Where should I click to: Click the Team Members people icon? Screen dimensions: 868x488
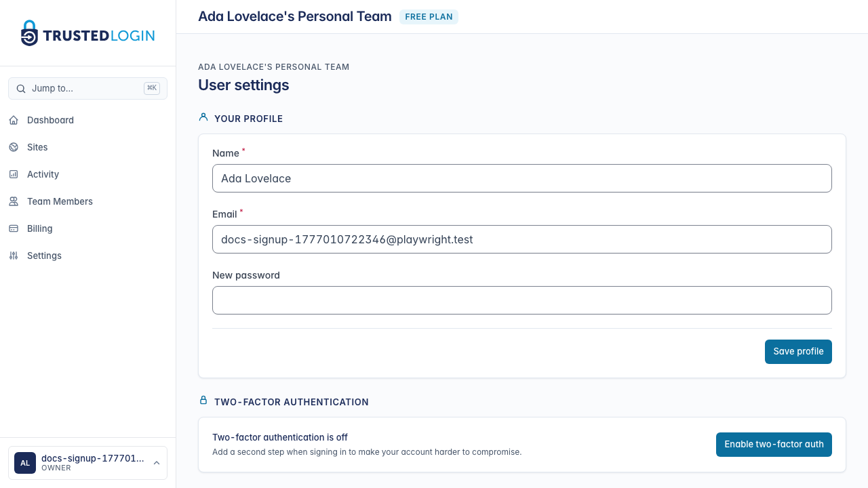click(14, 201)
